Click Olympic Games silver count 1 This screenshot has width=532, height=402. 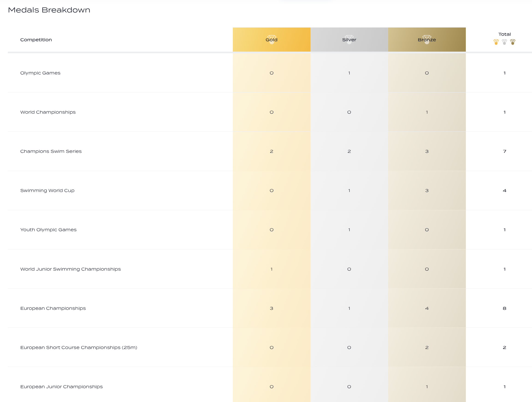tap(349, 73)
